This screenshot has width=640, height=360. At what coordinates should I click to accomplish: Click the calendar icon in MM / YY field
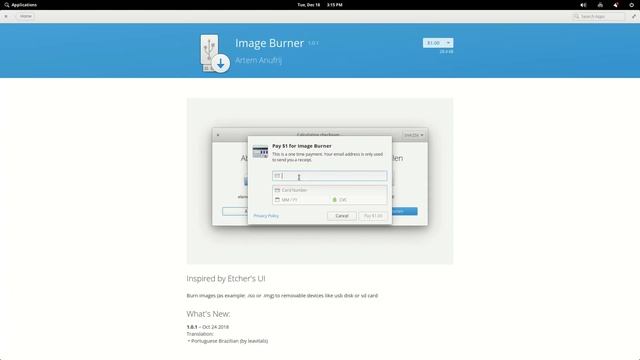[277, 200]
